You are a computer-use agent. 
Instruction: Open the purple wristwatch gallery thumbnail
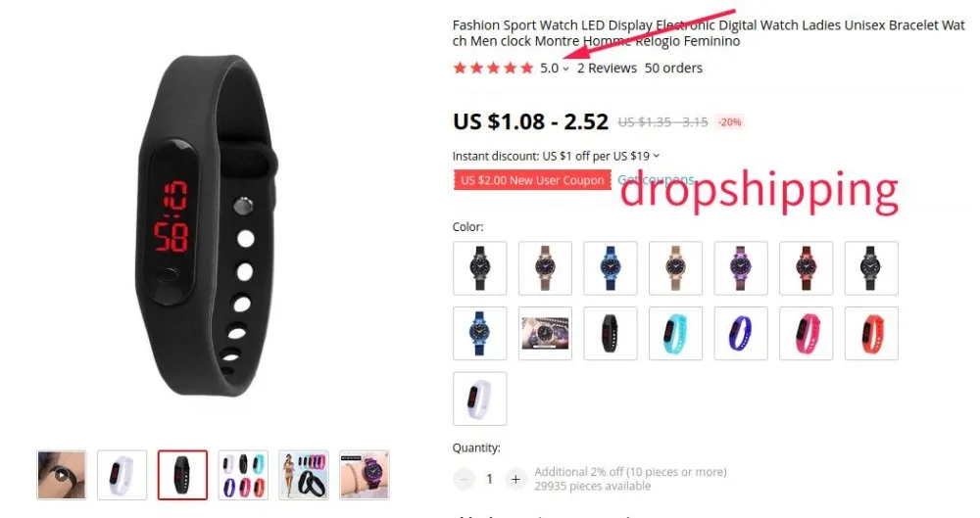coord(365,475)
